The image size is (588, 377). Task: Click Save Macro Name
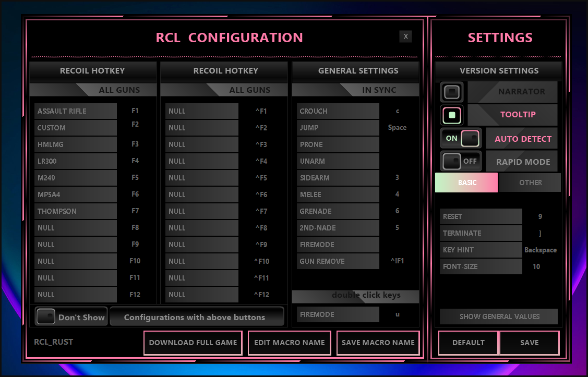pyautogui.click(x=378, y=343)
